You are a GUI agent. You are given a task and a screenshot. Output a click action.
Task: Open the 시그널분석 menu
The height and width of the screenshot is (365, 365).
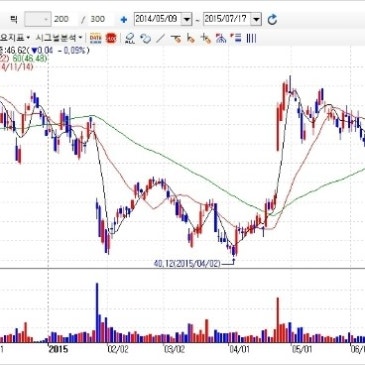(x=59, y=38)
